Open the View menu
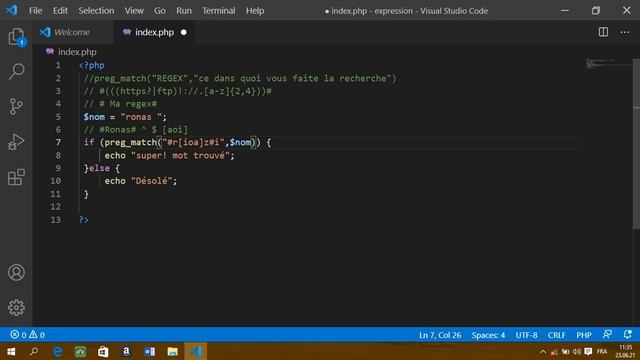640x360 pixels. click(x=134, y=11)
